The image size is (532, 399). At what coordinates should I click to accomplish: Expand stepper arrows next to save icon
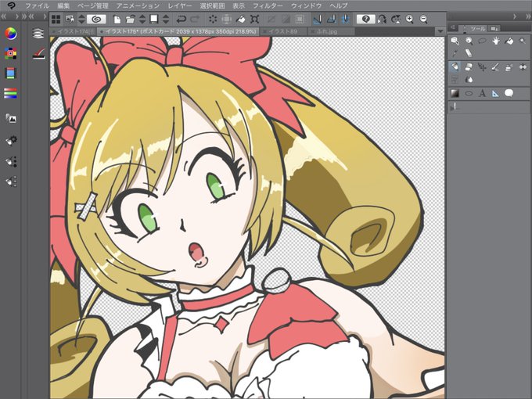pos(166,20)
